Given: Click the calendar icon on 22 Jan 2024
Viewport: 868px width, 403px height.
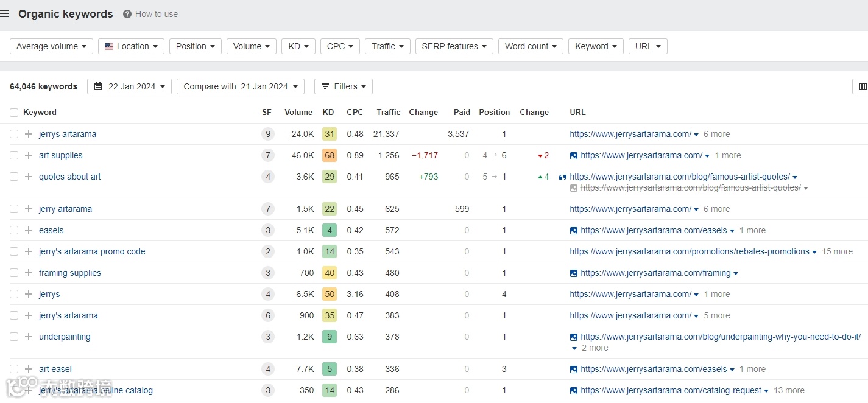Looking at the screenshot, I should (99, 86).
